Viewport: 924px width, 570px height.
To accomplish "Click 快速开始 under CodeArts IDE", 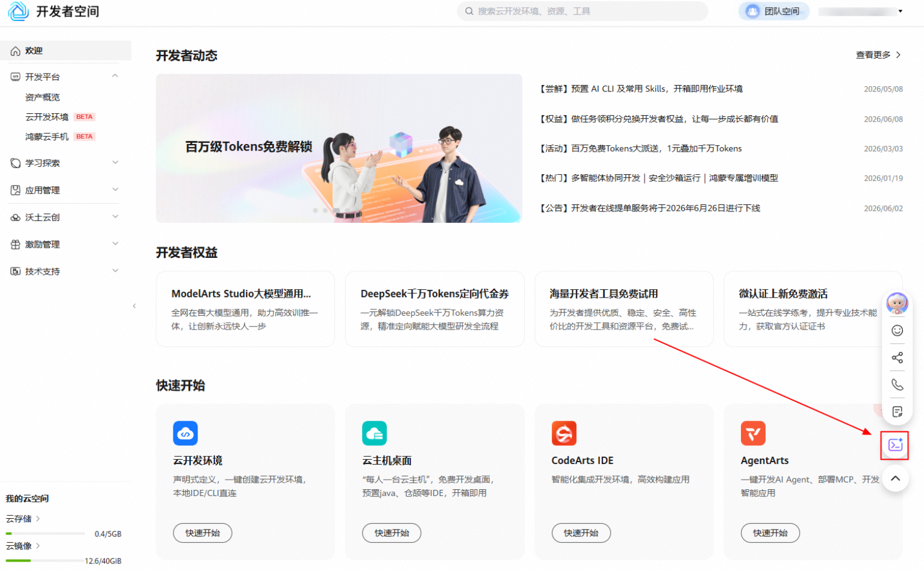I will tap(581, 533).
